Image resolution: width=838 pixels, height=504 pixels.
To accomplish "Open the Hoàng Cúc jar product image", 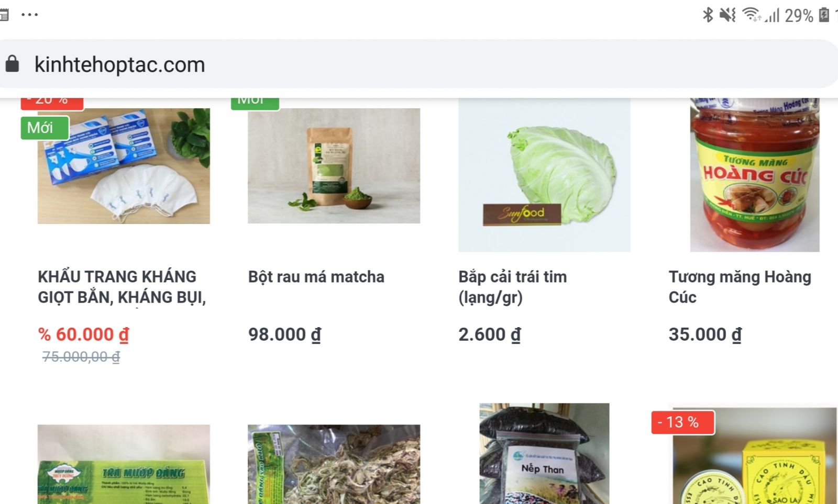I will click(755, 175).
